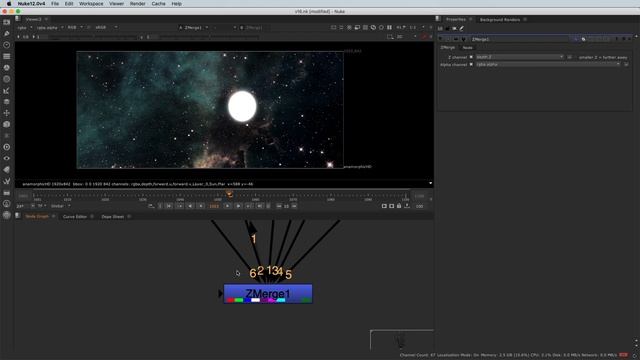Step back one frame
This screenshot has width=640, height=360.
tap(200, 206)
